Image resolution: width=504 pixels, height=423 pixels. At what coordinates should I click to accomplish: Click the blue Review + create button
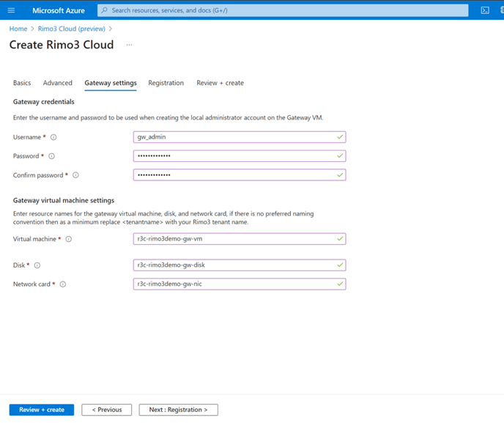pyautogui.click(x=42, y=410)
